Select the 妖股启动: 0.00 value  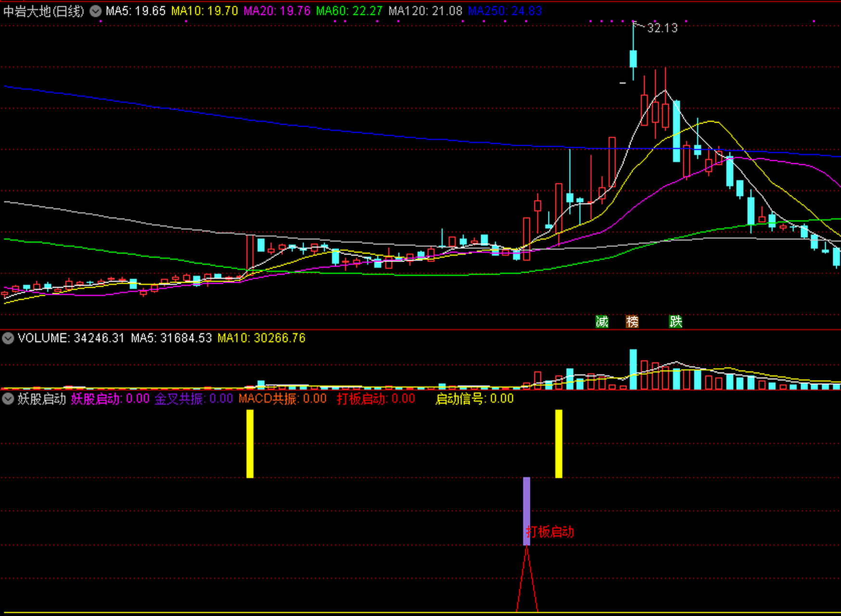(x=110, y=398)
